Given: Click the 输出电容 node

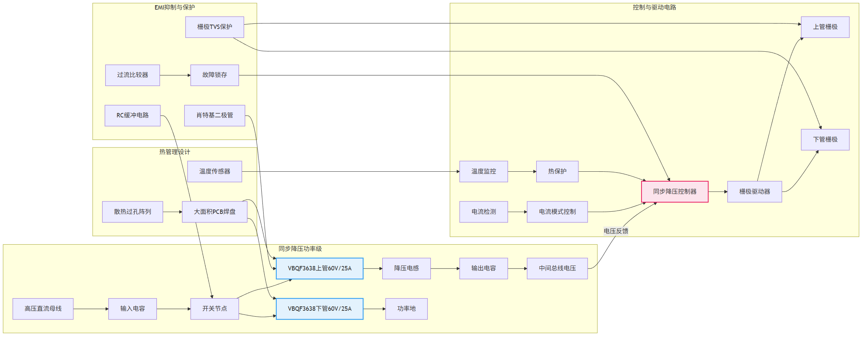Looking at the screenshot, I should [484, 269].
